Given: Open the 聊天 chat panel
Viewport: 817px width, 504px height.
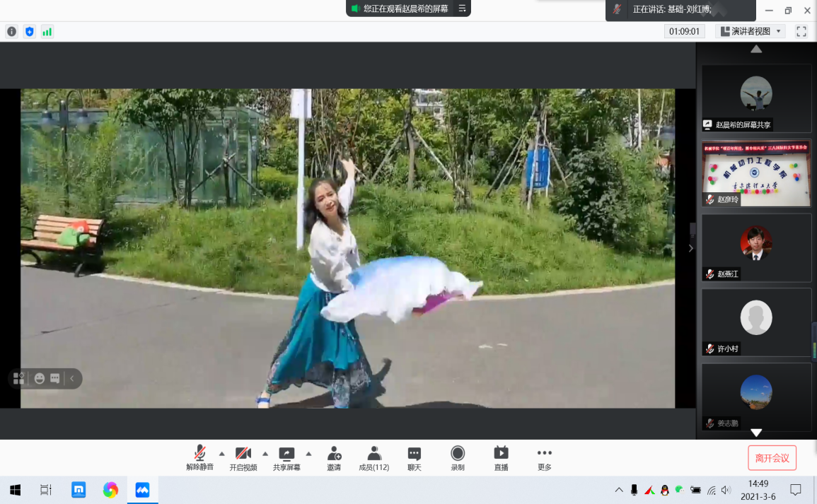Looking at the screenshot, I should pyautogui.click(x=415, y=458).
